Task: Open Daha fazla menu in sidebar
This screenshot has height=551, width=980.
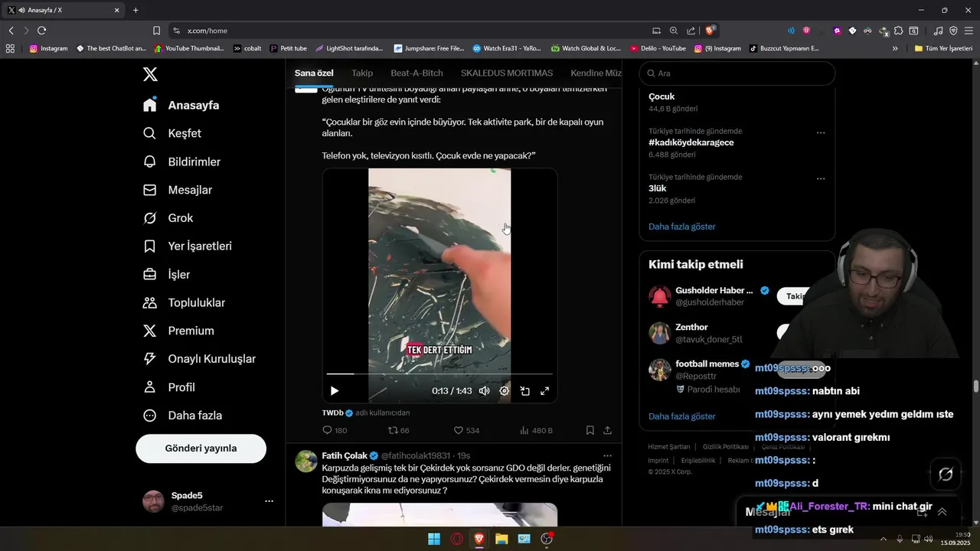Action: [x=183, y=416]
